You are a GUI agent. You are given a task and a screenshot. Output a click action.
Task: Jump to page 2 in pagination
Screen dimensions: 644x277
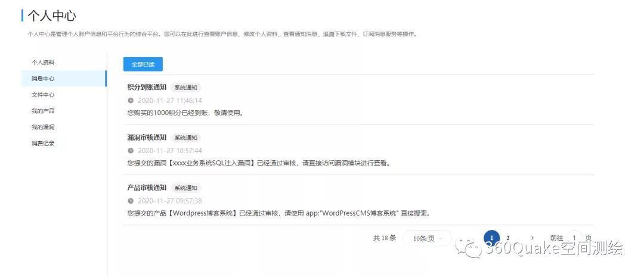(508, 238)
